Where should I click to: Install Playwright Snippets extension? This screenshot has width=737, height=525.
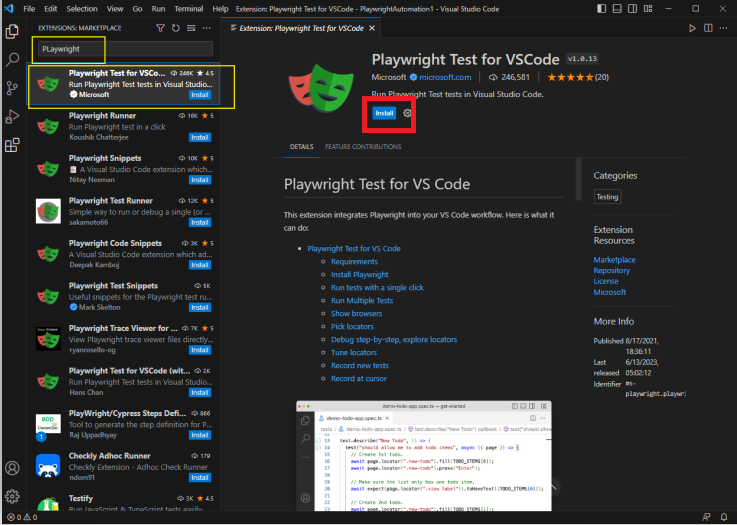200,180
